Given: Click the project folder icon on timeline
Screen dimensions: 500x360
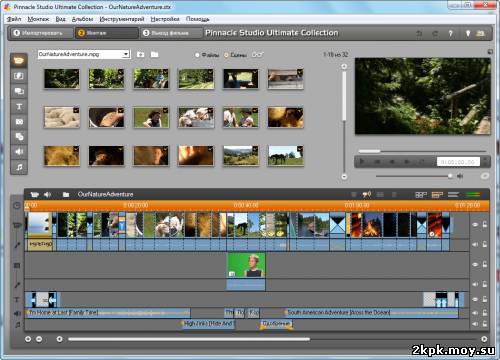Looking at the screenshot, I should [x=66, y=194].
